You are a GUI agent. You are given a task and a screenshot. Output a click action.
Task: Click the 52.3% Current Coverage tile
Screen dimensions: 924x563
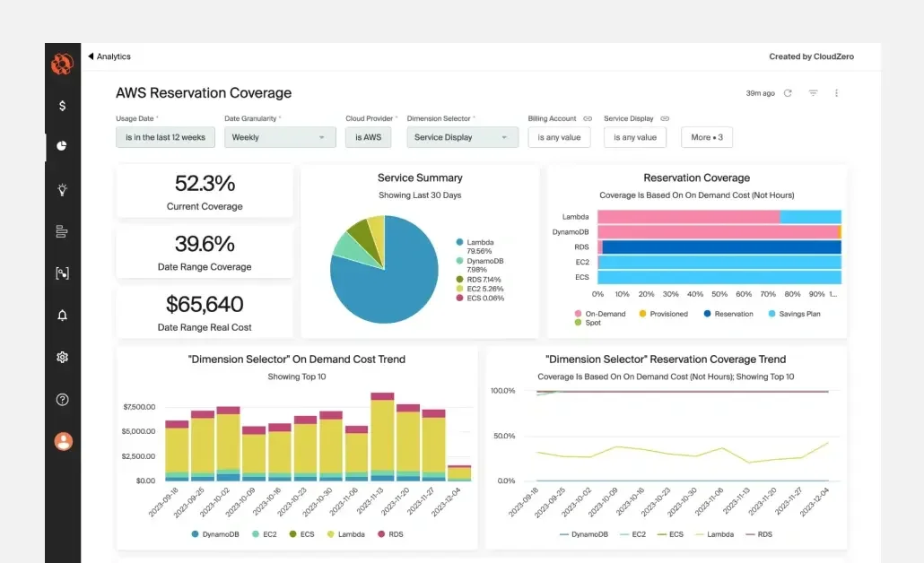pos(205,191)
